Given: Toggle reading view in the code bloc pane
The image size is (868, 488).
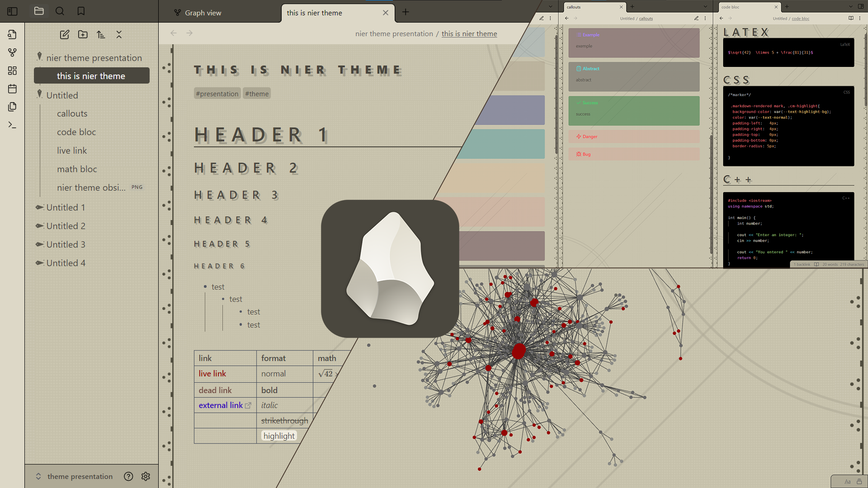Looking at the screenshot, I should pyautogui.click(x=851, y=19).
